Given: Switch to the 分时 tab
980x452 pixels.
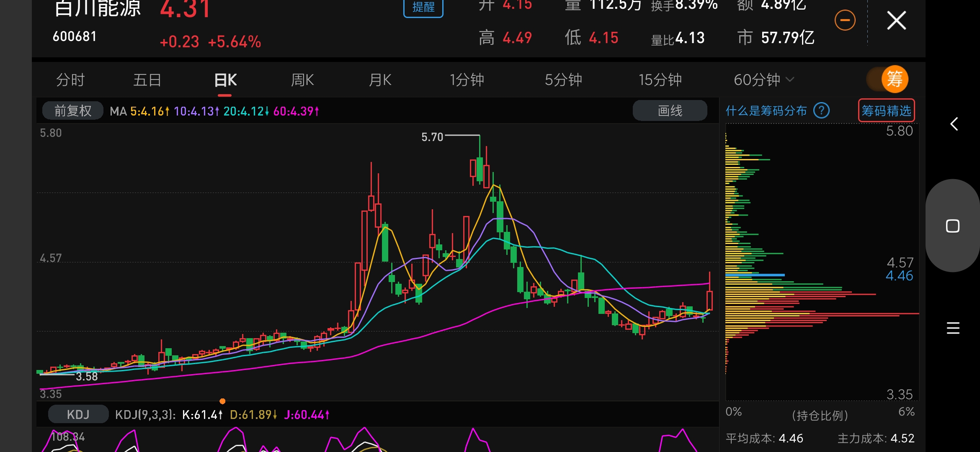Looking at the screenshot, I should 70,80.
